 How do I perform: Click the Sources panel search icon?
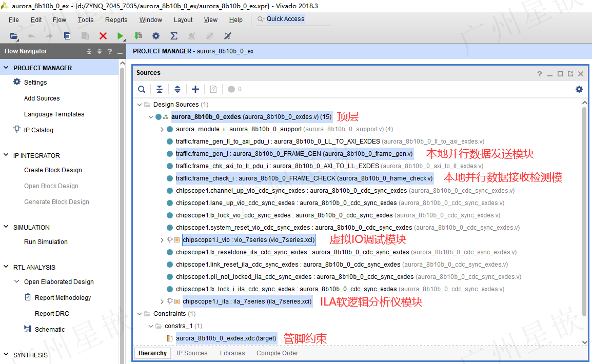tap(142, 89)
